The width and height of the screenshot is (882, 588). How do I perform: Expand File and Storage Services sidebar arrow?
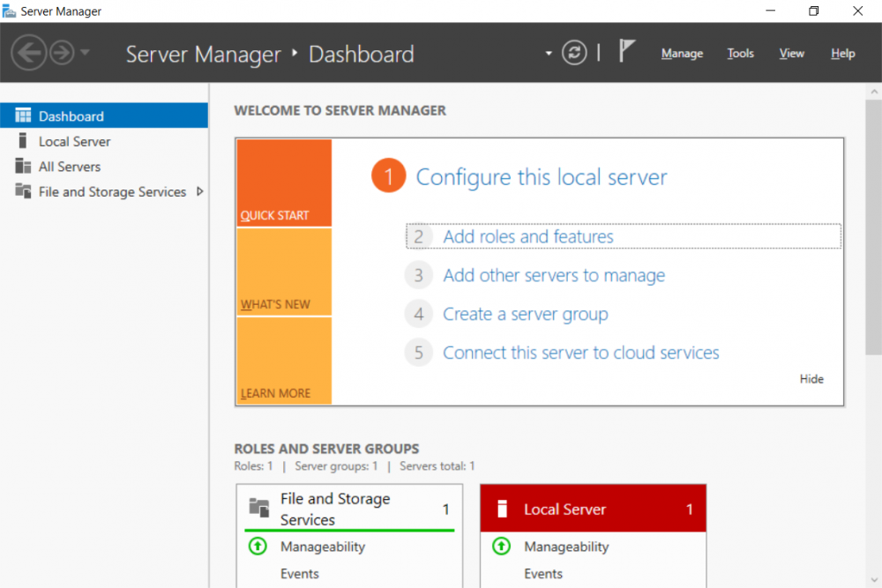199,191
